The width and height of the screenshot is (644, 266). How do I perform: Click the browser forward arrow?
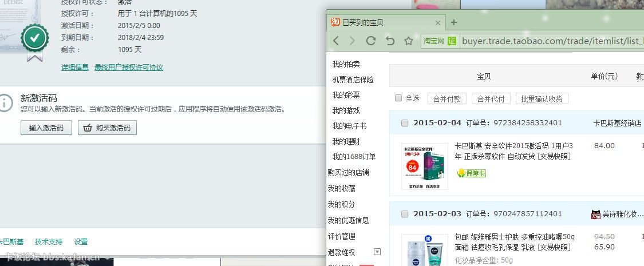coord(352,41)
